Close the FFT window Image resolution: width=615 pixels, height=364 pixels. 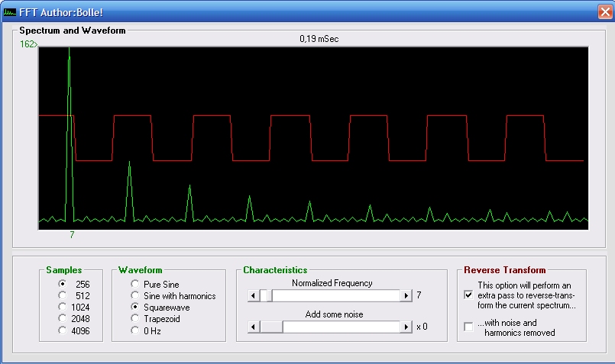[605, 11]
